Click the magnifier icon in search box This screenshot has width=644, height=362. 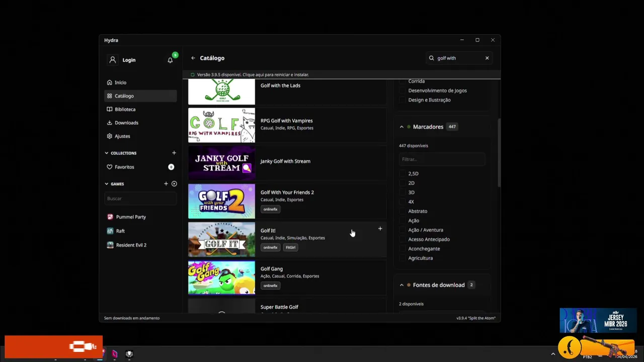431,58
